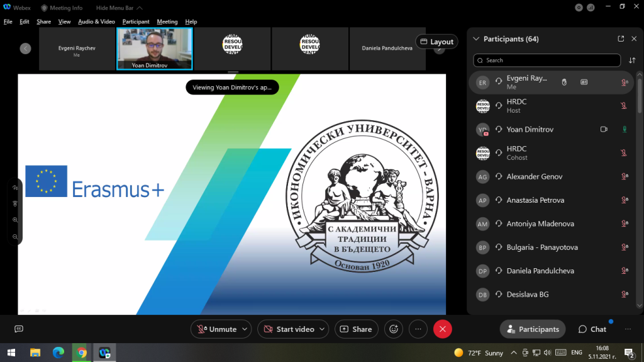
Task: Click the recording indicator icon in title bar
Action: pyautogui.click(x=579, y=8)
